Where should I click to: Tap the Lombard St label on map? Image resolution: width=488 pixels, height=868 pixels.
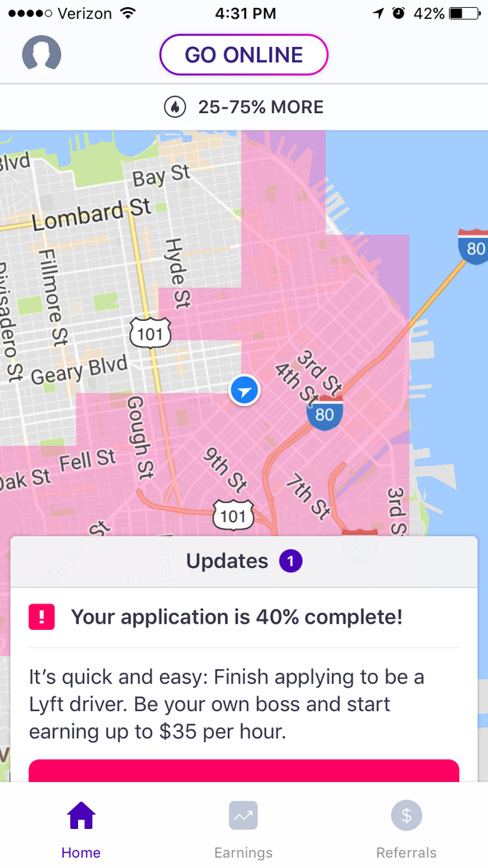tap(92, 212)
